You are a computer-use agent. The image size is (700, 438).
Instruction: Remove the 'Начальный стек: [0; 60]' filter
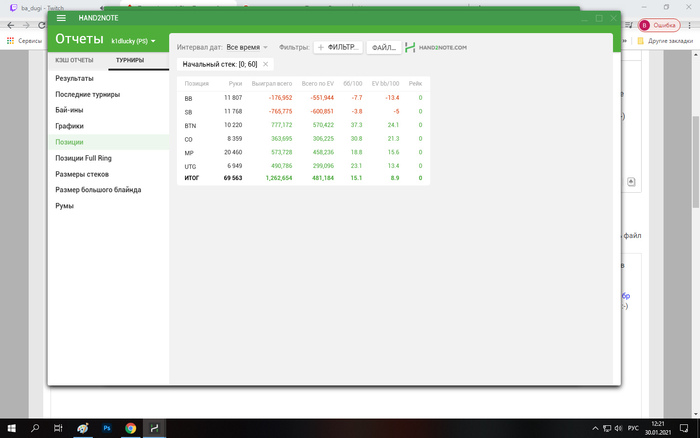click(266, 64)
